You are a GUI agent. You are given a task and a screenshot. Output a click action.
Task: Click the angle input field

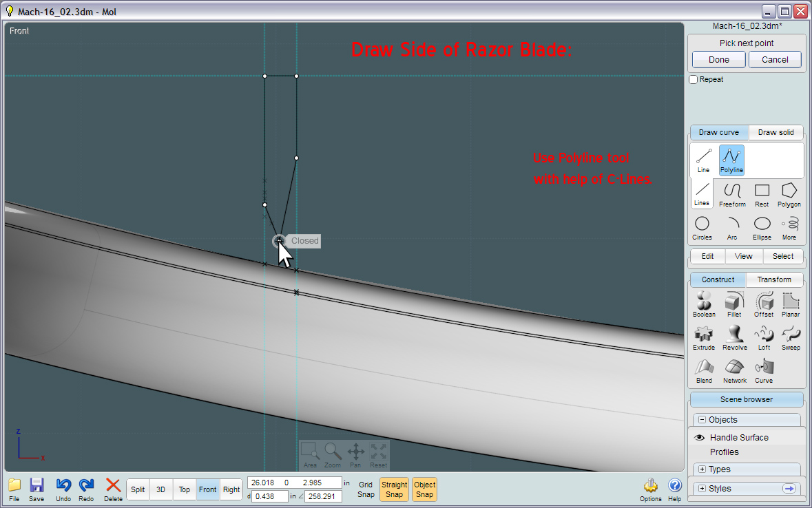click(x=323, y=496)
